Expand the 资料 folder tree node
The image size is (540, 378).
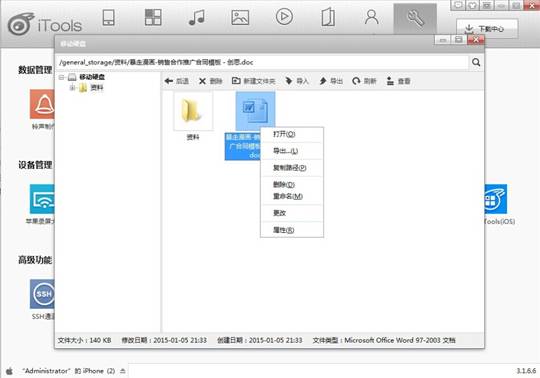click(x=72, y=88)
